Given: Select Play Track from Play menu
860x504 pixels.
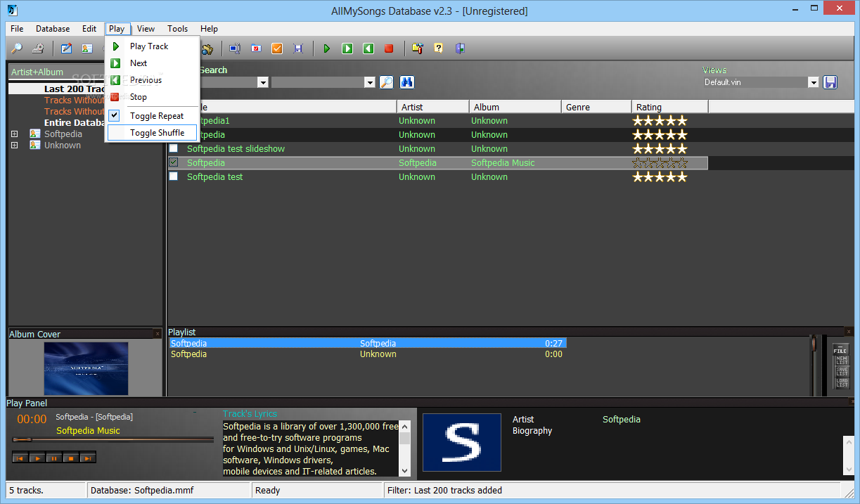Looking at the screenshot, I should pos(152,46).
